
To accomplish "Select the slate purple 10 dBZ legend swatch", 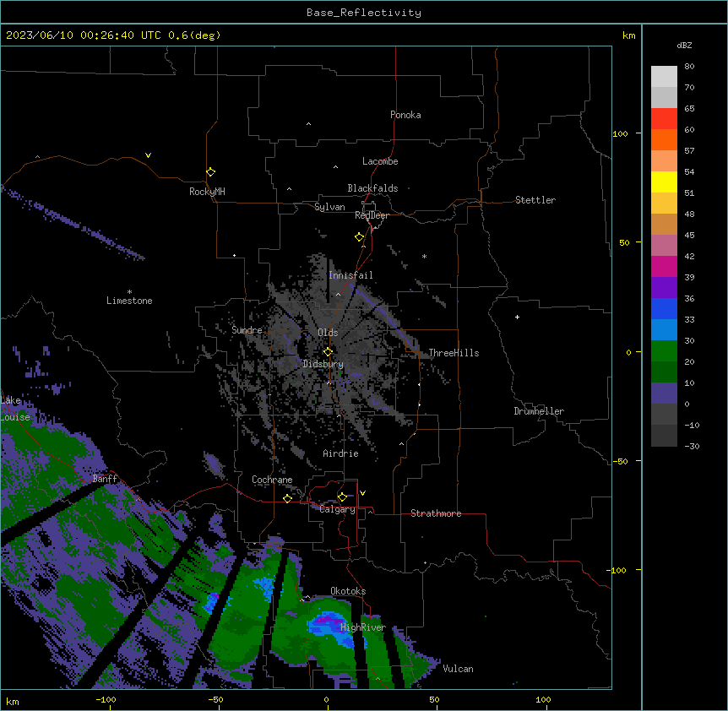I will click(664, 393).
